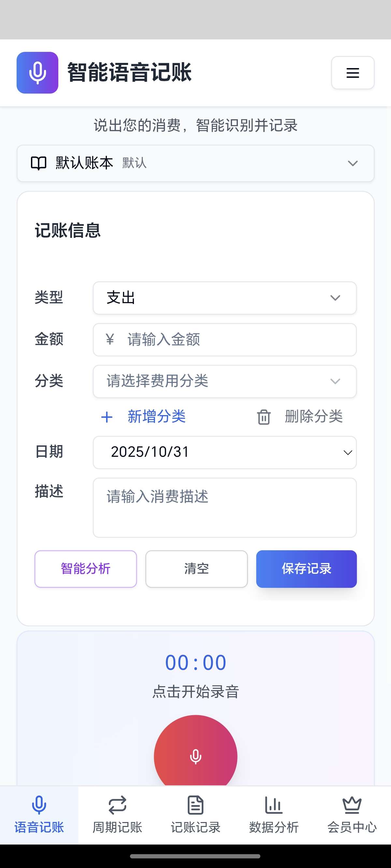The image size is (391, 868).
Task: Focus the 请输入金额 amount field
Action: (236, 340)
